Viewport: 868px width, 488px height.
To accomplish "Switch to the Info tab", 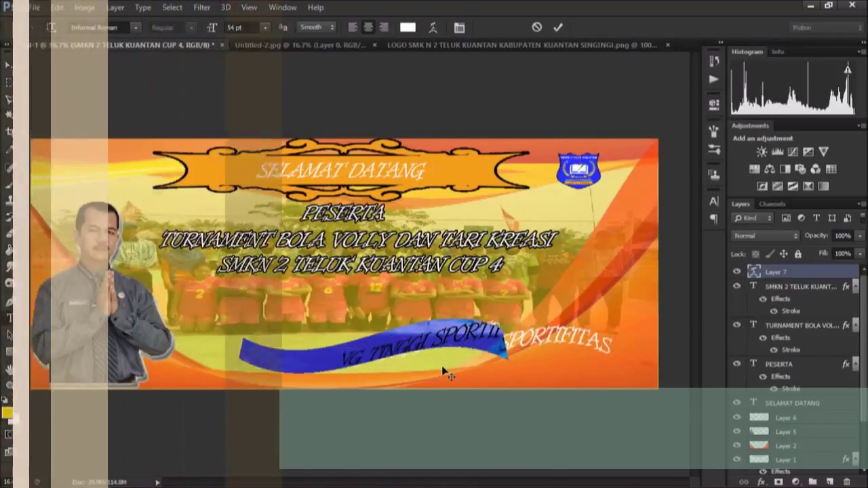I will (x=778, y=52).
